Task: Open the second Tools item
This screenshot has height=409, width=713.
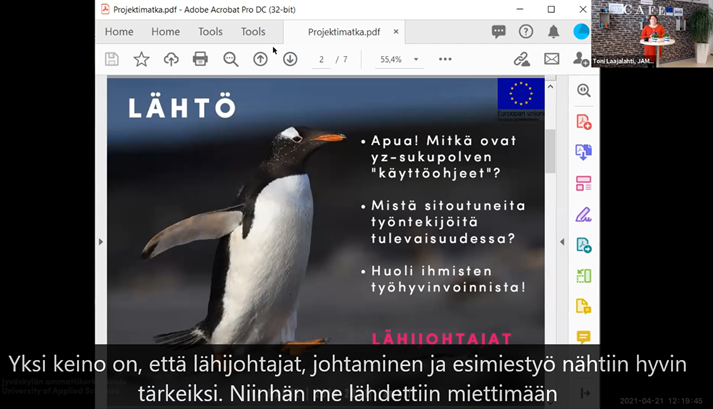Action: tap(253, 31)
